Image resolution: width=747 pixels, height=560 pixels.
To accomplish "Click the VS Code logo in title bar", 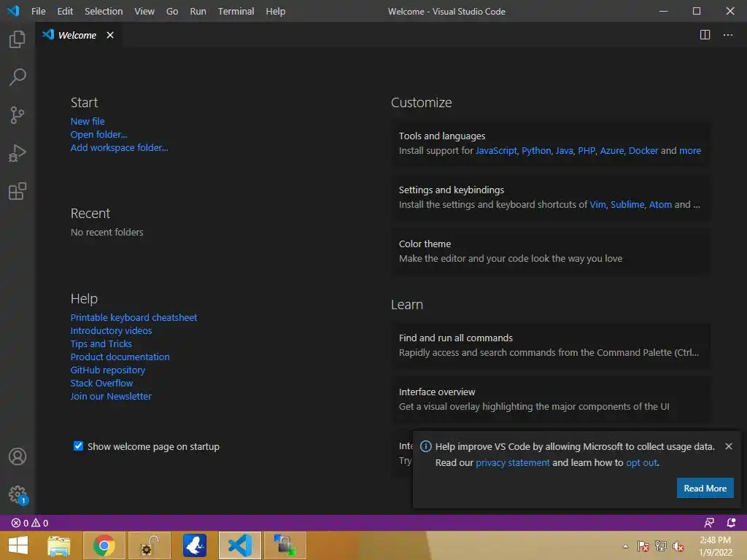I will pos(13,10).
